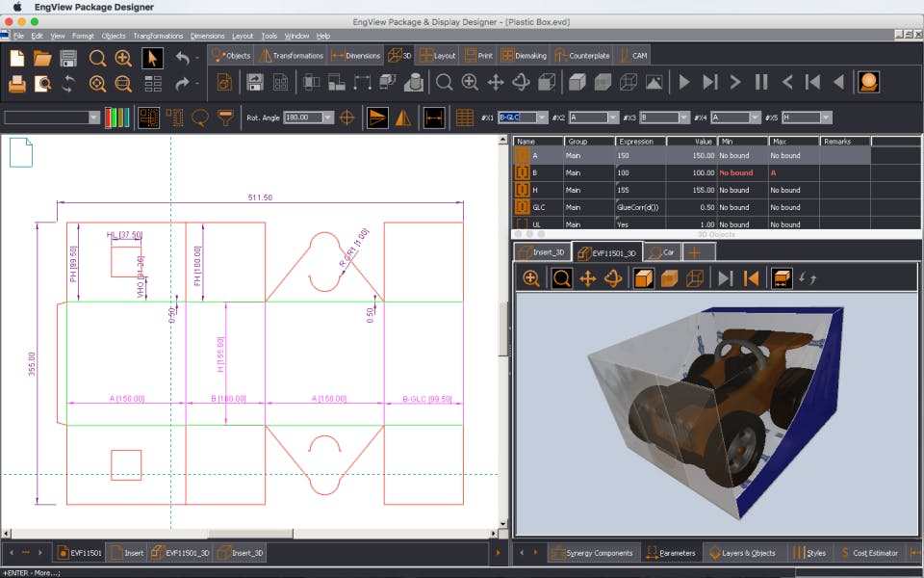The height and width of the screenshot is (578, 924).
Task: Open the Transformations menu in the menu bar
Action: tap(159, 36)
